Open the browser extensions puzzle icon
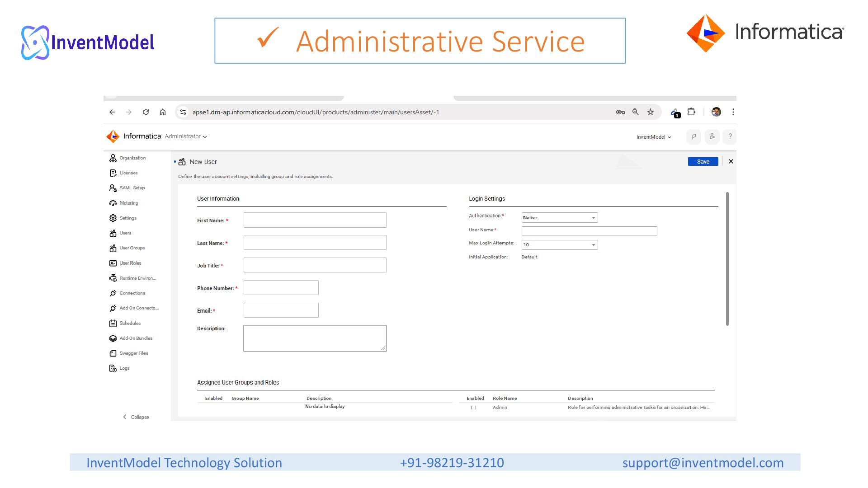This screenshot has width=868, height=488. pos(691,112)
